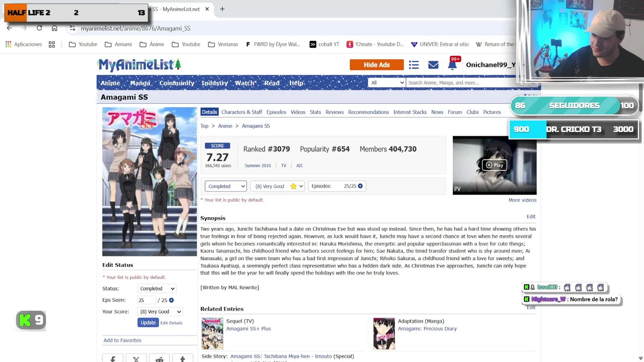Open the Amagami: Precious Diary manga link

coord(427,329)
